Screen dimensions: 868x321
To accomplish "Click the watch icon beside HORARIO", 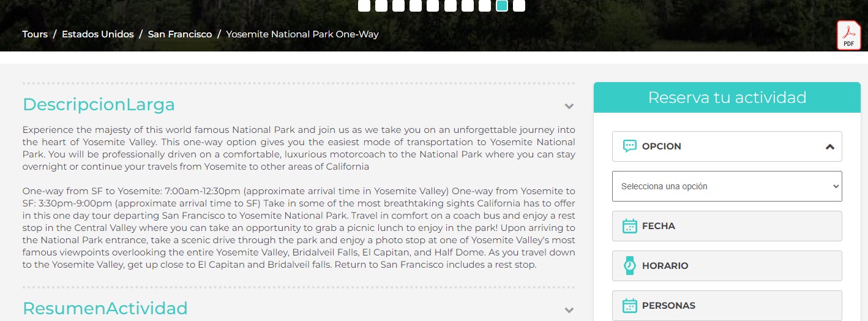I will 629,266.
